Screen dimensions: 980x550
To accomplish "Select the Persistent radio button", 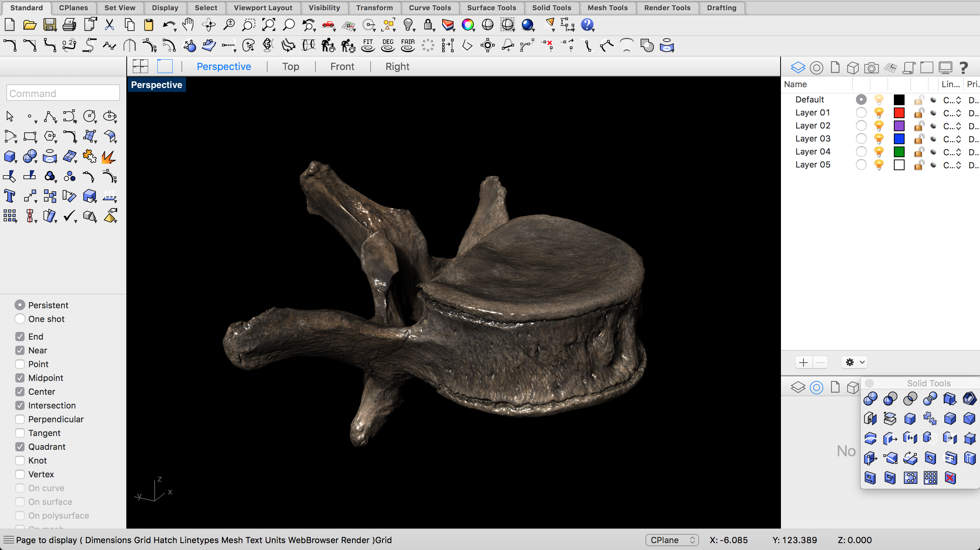I will [20, 305].
